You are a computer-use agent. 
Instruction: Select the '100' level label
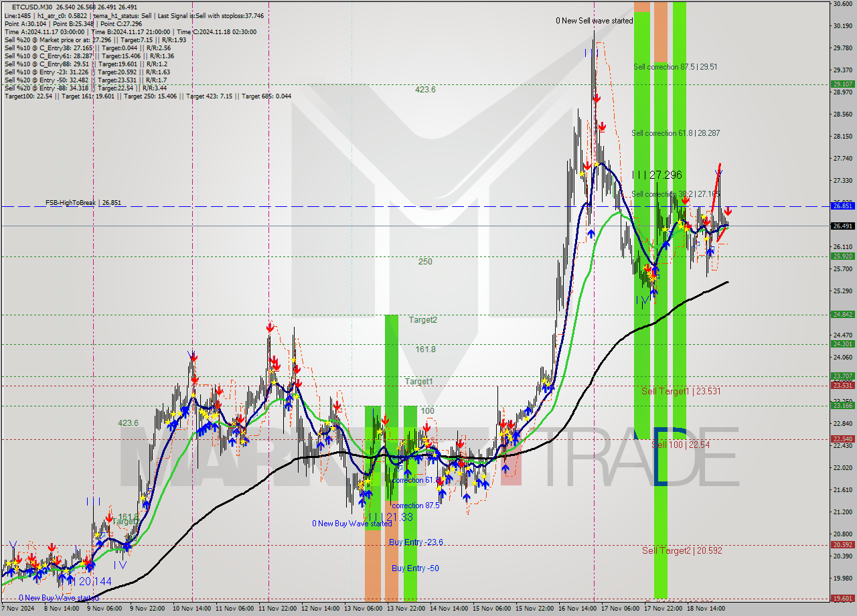pyautogui.click(x=428, y=411)
